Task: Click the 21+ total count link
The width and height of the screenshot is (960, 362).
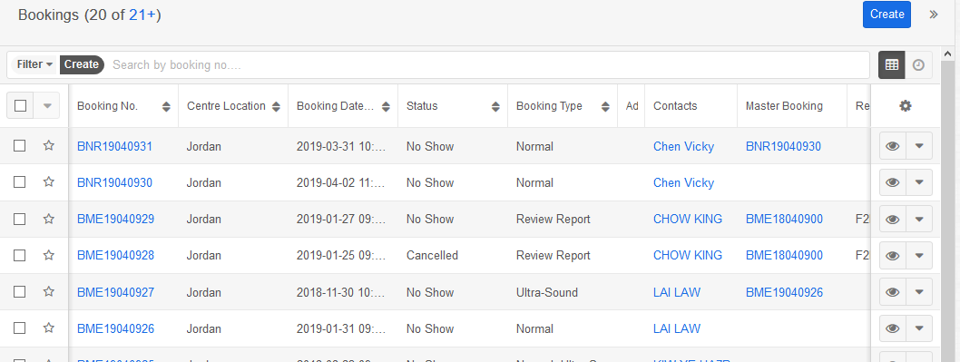Action: pos(142,15)
